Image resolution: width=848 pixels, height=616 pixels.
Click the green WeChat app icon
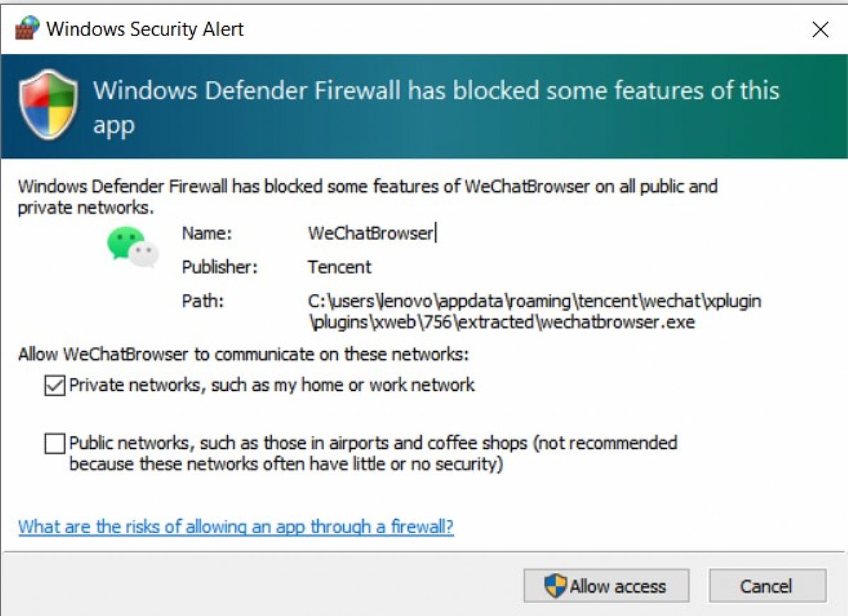[x=132, y=247]
